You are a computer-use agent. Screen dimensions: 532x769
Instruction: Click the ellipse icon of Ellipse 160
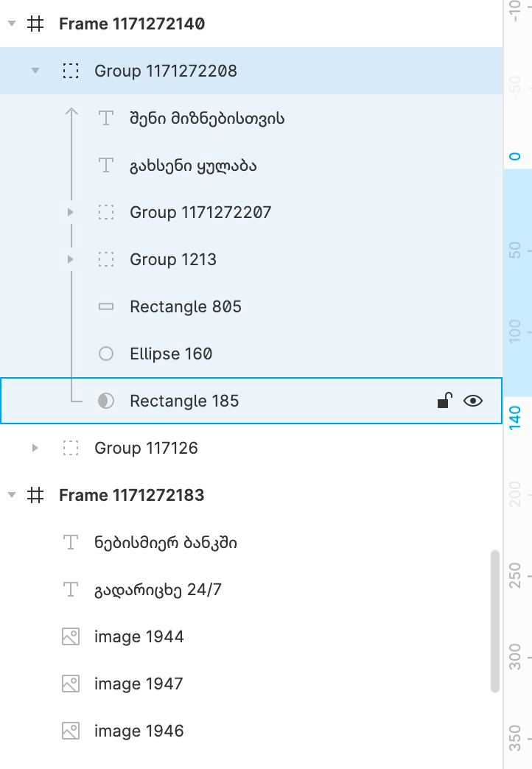click(106, 354)
